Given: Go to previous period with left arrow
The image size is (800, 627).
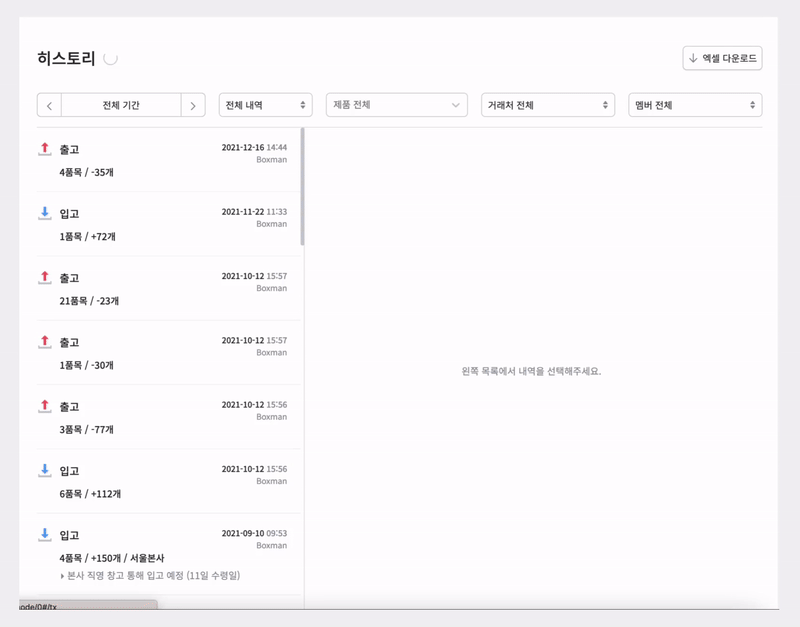Looking at the screenshot, I should click(x=49, y=105).
